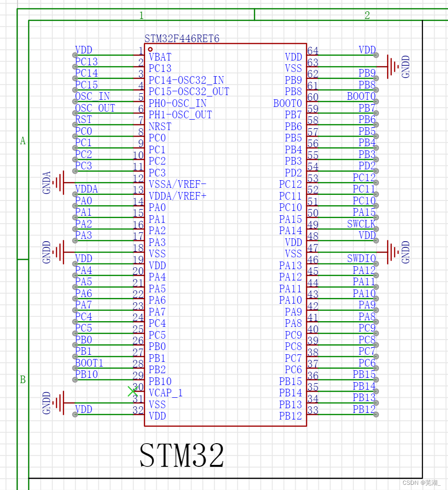This screenshot has height=490, width=448.
Task: Click the NRST pin name
Action: [x=160, y=126]
